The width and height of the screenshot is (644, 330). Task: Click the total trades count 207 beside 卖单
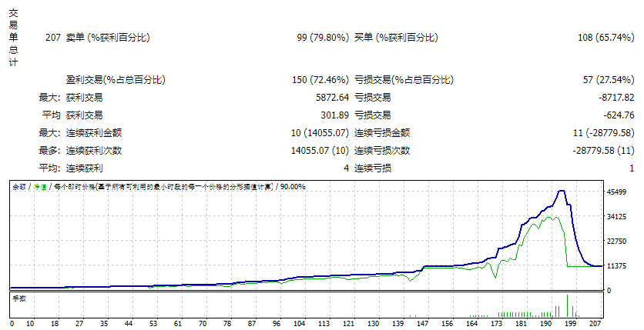pyautogui.click(x=53, y=38)
